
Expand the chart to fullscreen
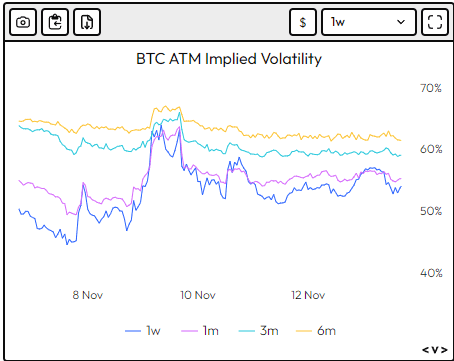(x=435, y=22)
